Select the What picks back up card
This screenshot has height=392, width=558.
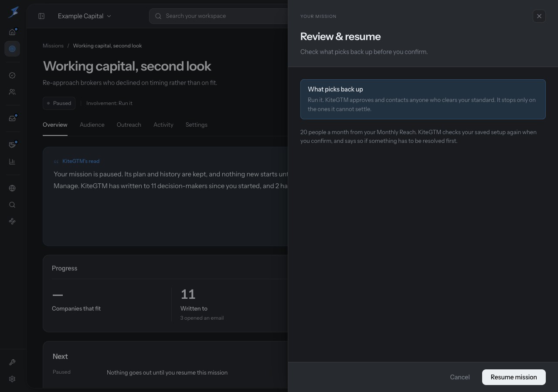(423, 99)
